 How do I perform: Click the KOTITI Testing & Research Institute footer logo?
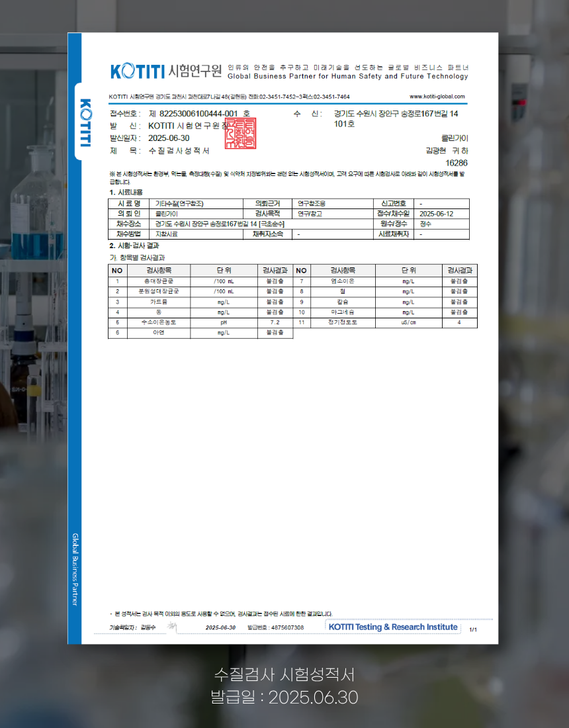click(x=392, y=627)
